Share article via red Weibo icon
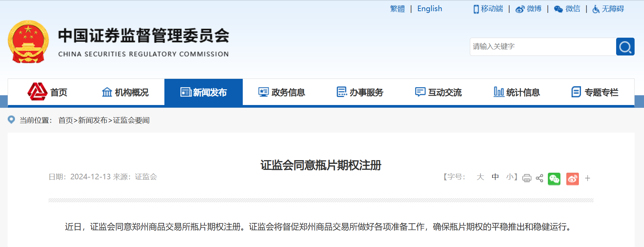Viewport: 644px width, 247px height. point(572,179)
